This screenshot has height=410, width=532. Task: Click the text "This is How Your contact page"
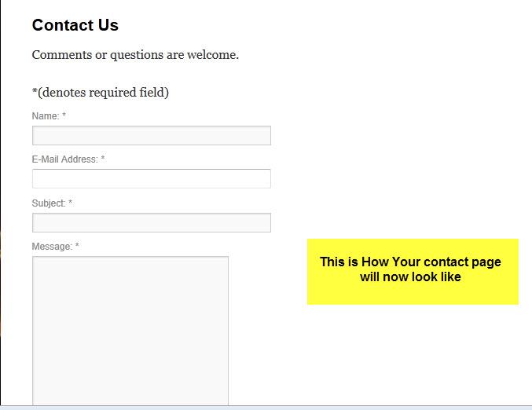[410, 262]
